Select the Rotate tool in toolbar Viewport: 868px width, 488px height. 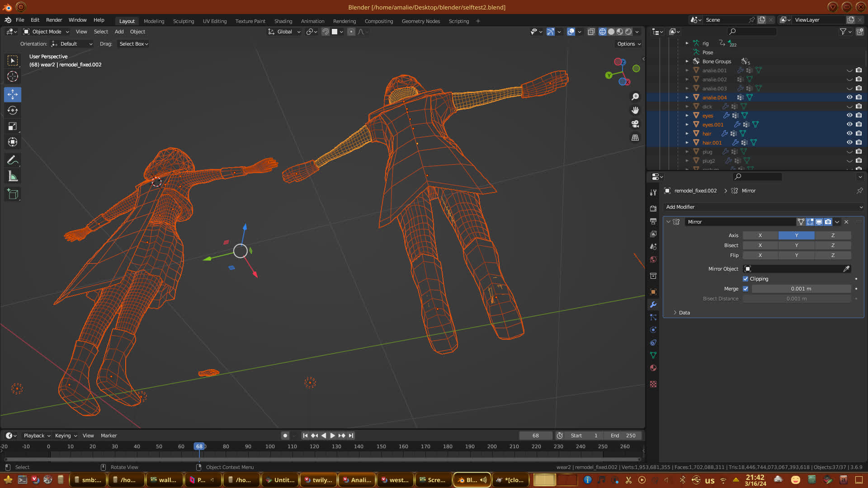click(x=13, y=111)
